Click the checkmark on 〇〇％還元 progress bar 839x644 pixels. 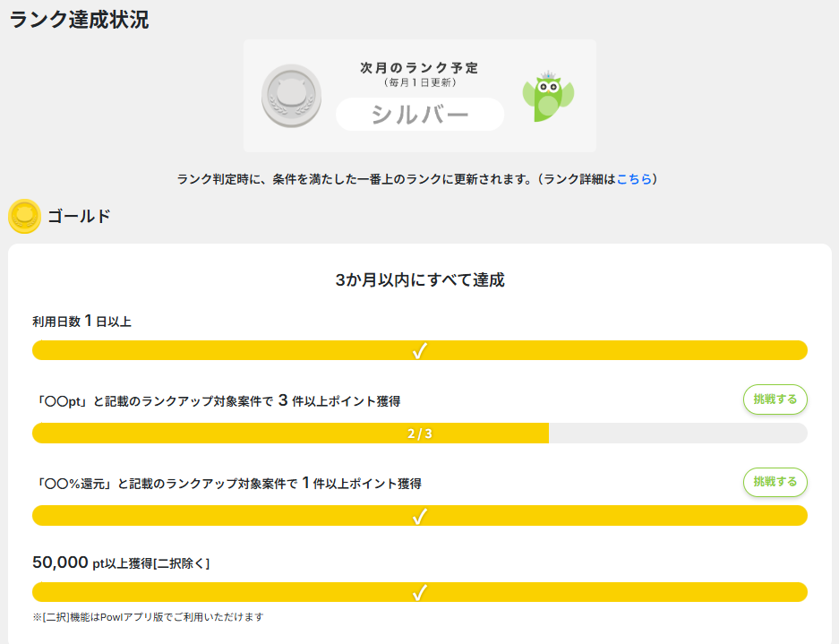click(418, 515)
